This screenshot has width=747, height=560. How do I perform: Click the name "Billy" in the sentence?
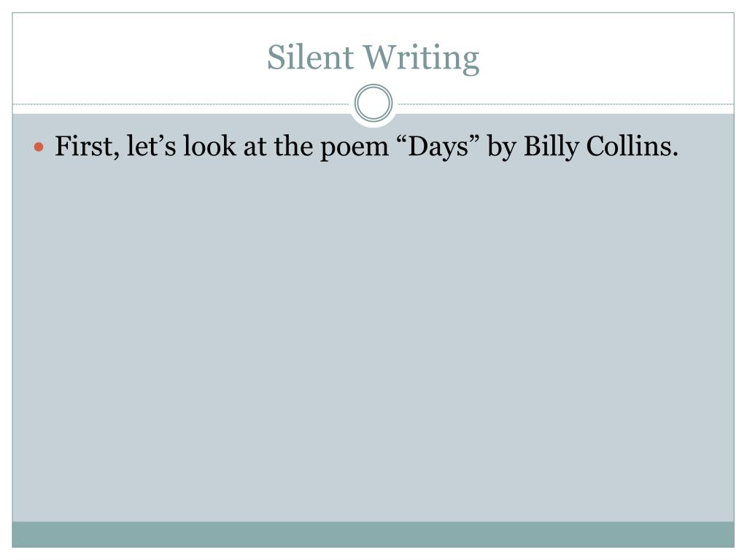click(x=551, y=147)
